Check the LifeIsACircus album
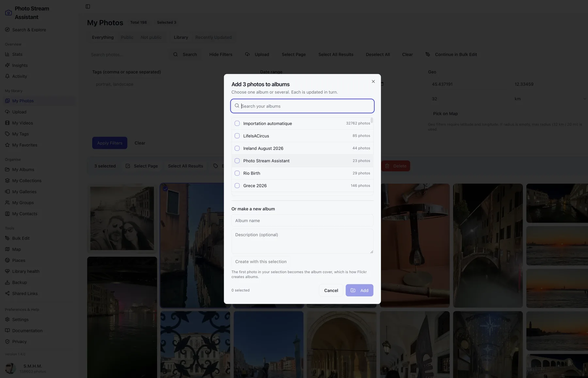Viewport: 588px width, 378px height. tap(237, 136)
